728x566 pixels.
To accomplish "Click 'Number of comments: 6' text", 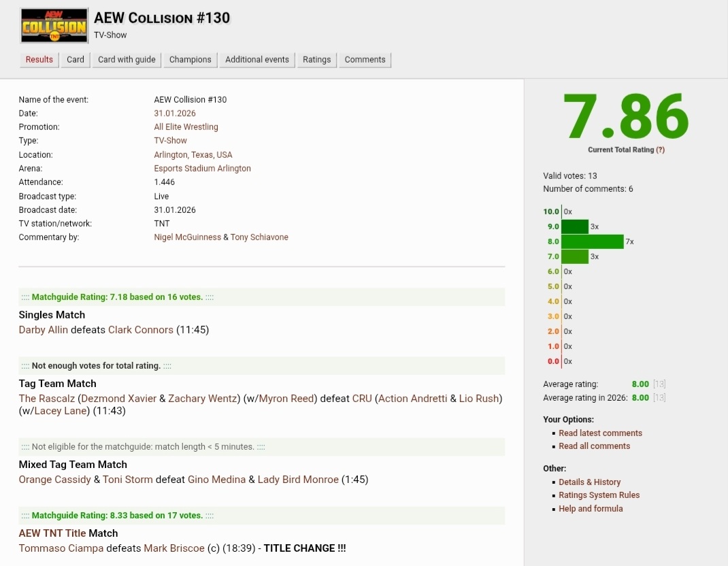I will pos(588,189).
